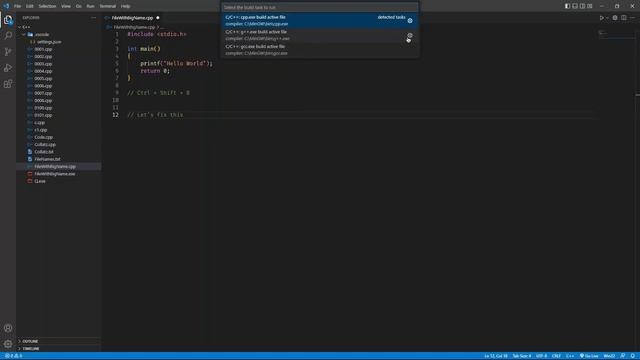Change CRLF line ending in status bar
Viewport: 640px width, 360px height.
coord(556,356)
